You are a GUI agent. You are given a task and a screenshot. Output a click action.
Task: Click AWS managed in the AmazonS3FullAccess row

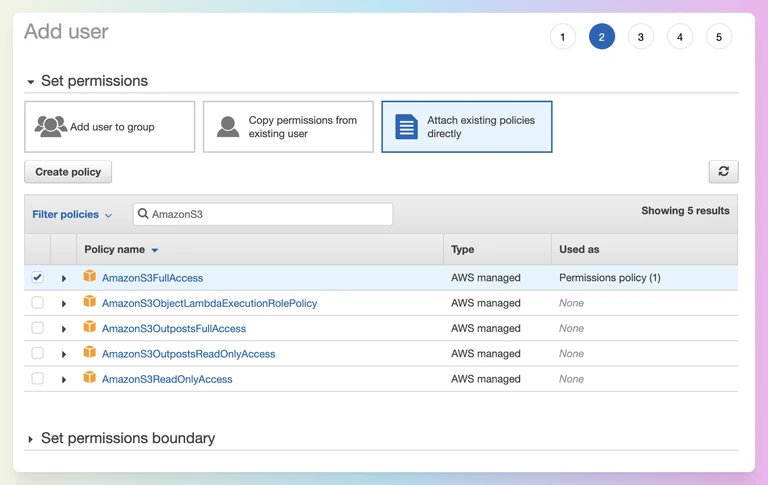tap(486, 278)
